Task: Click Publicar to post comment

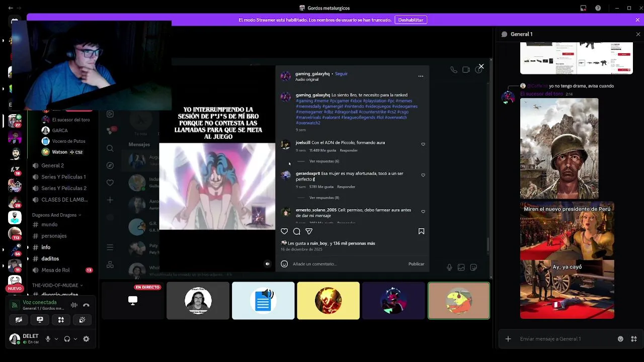Action: click(x=416, y=264)
